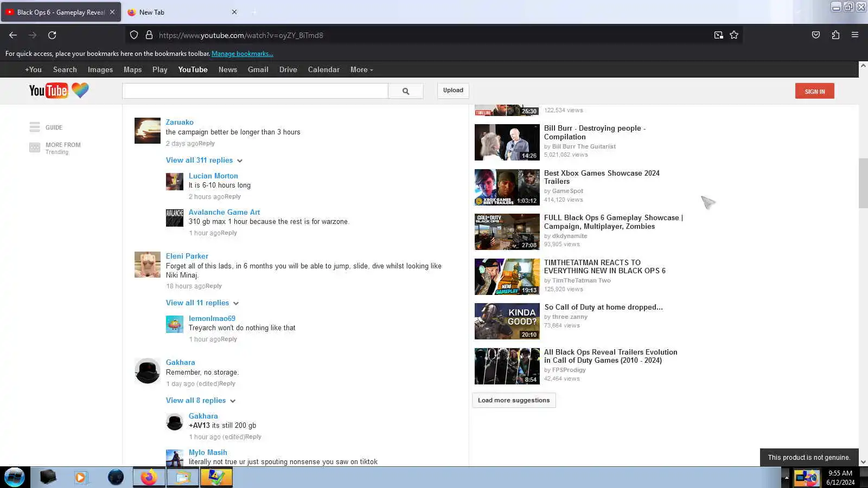Go back to the previous page
The width and height of the screenshot is (868, 488).
[x=13, y=35]
